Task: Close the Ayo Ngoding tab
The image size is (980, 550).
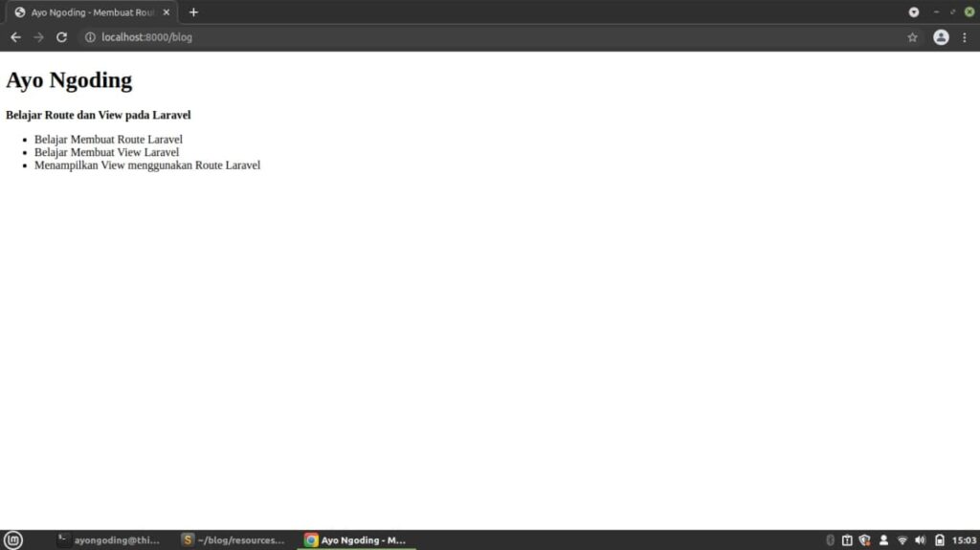Action: point(167,11)
